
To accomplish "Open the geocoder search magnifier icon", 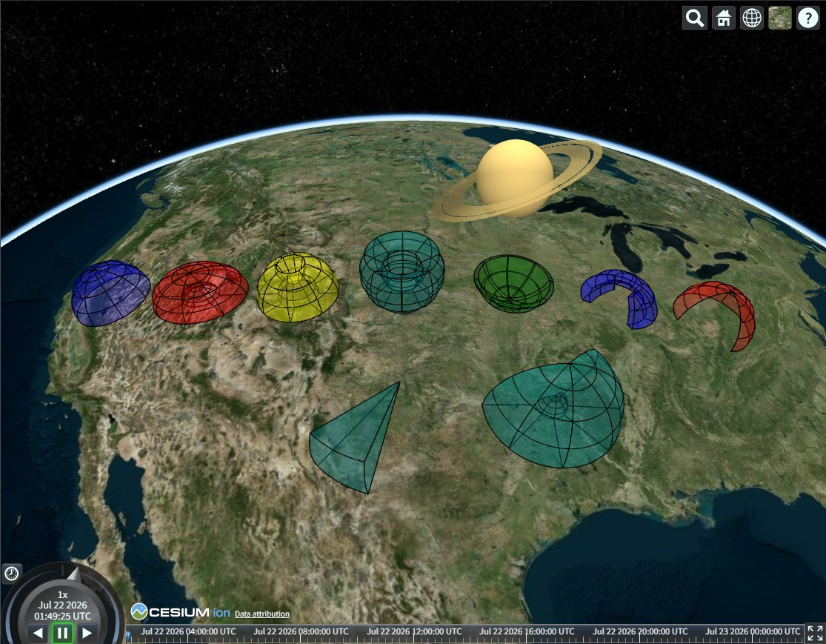I will pyautogui.click(x=695, y=18).
